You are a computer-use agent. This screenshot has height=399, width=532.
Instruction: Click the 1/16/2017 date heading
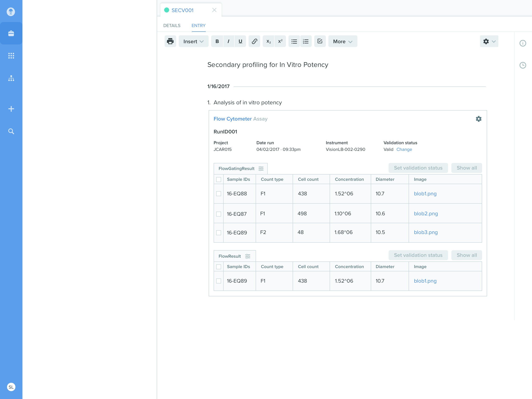218,86
